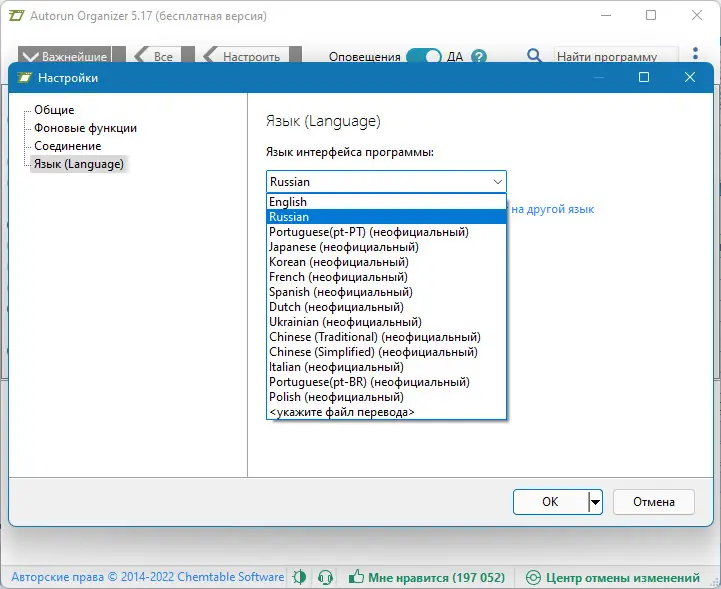Click the contrast theme icon in status bar
The image size is (721, 589).
click(x=299, y=577)
